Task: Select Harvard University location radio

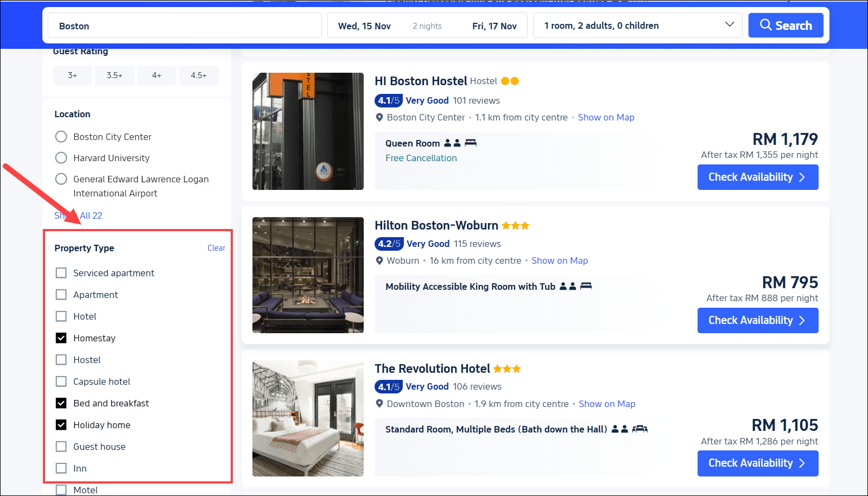Action: point(61,158)
